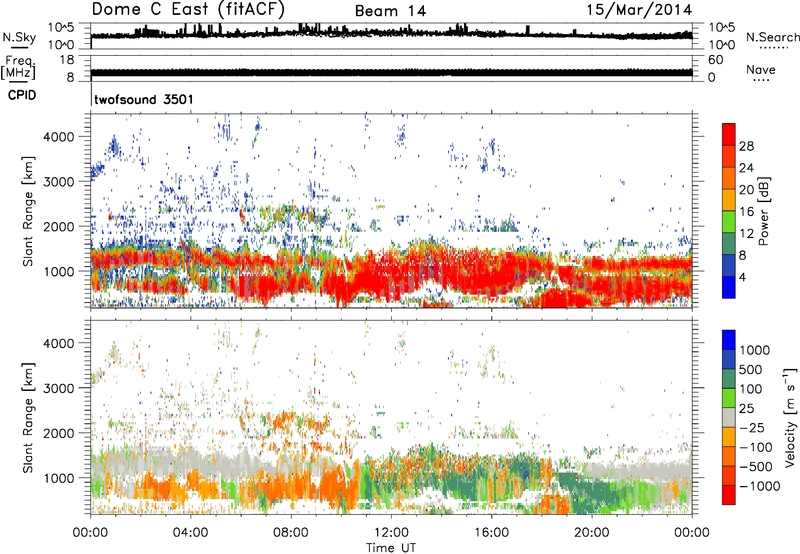The height and width of the screenshot is (554, 800).
Task: Select the yellow-orange 16–20 dB Power colorbar segment
Action: click(729, 200)
